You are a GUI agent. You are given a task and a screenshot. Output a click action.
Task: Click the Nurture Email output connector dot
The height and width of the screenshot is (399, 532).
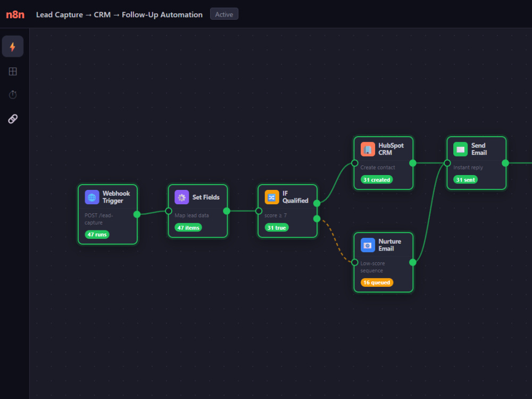[x=413, y=262]
